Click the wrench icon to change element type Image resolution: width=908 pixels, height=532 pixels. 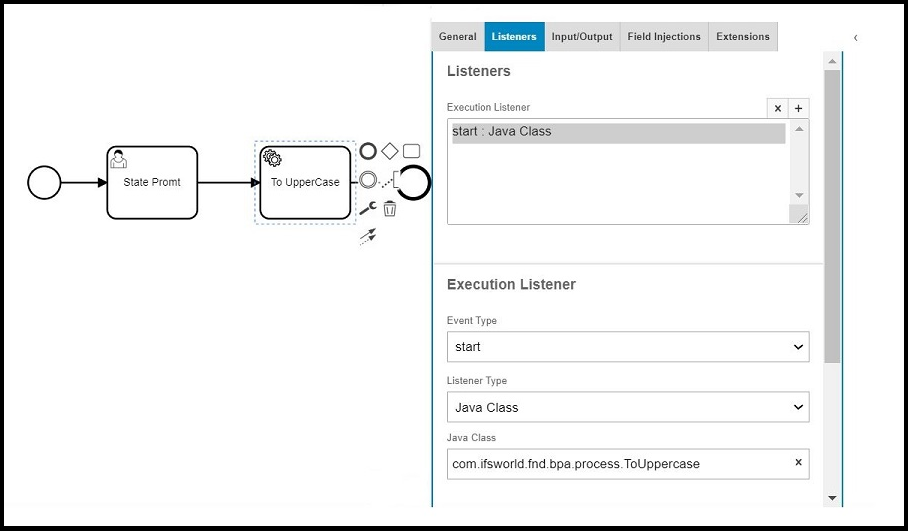[367, 208]
